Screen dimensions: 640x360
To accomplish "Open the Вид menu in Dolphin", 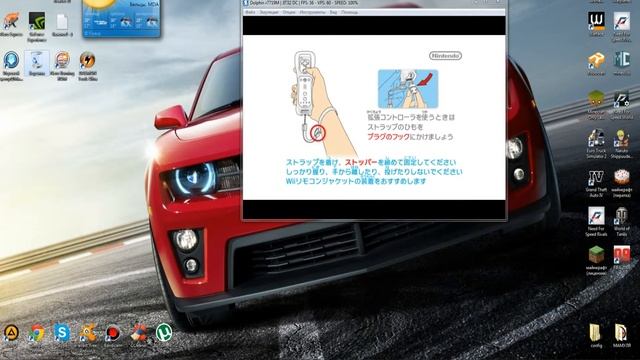I will point(333,13).
